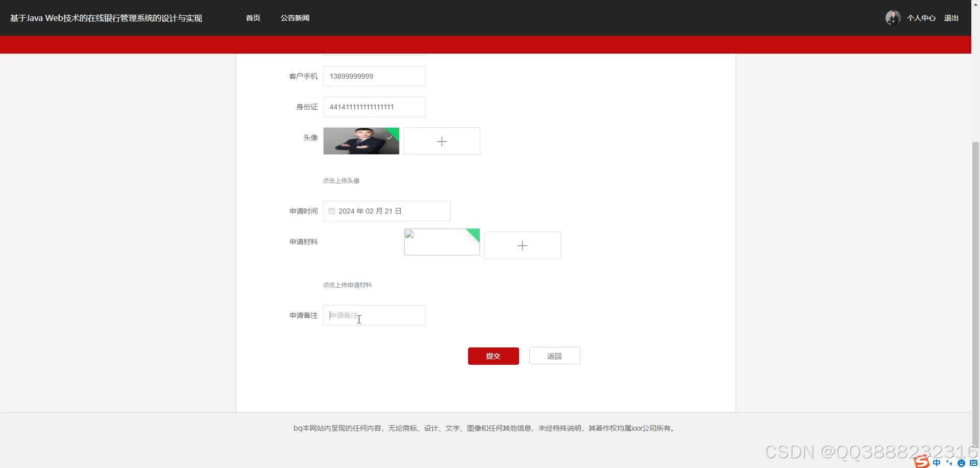Click the plus icon to add 申请材料

(522, 245)
